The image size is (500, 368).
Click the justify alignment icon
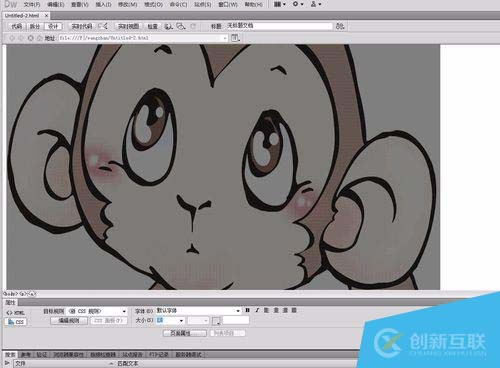pyautogui.click(x=294, y=310)
